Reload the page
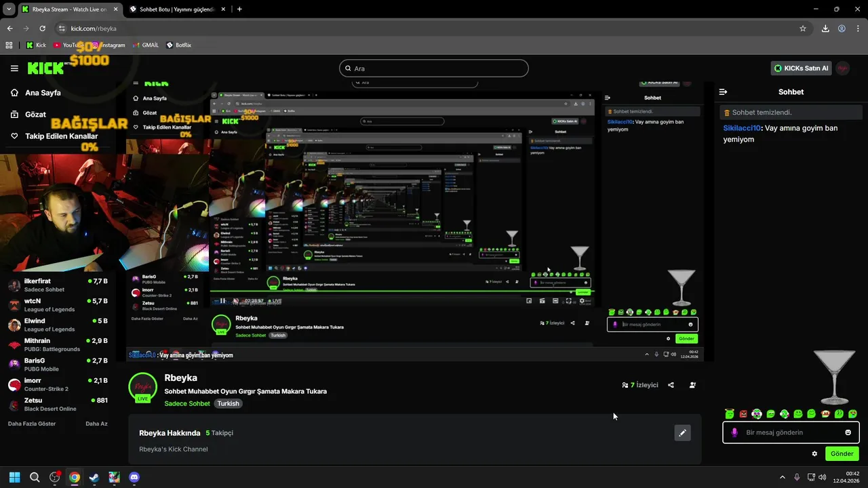868x488 pixels. tap(42, 28)
